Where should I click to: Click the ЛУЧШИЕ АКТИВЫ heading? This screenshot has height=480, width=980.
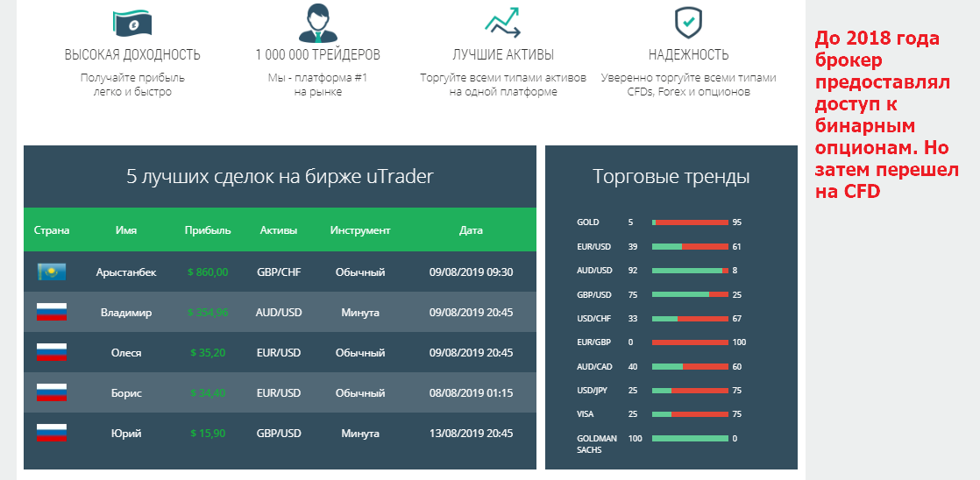pyautogui.click(x=502, y=55)
